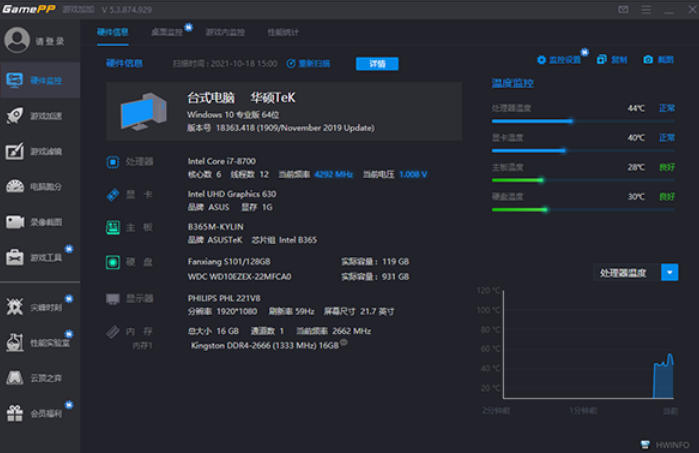This screenshot has width=699, height=453.
Task: Click the rescan link text
Action: click(x=314, y=64)
